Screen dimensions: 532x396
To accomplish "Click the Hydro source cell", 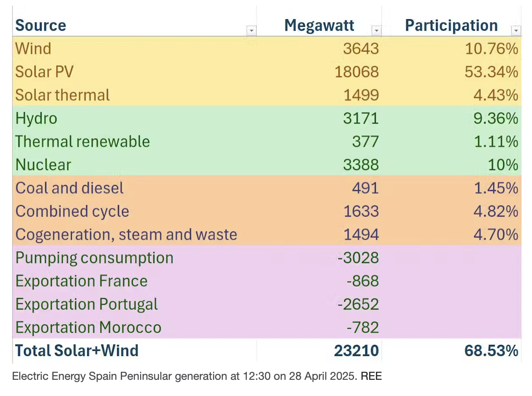I will pos(36,118).
